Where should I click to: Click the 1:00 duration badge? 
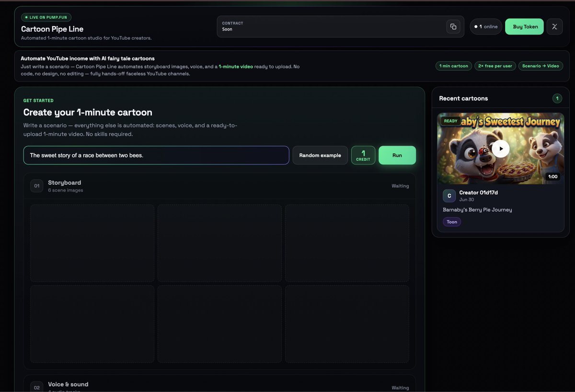(x=553, y=177)
